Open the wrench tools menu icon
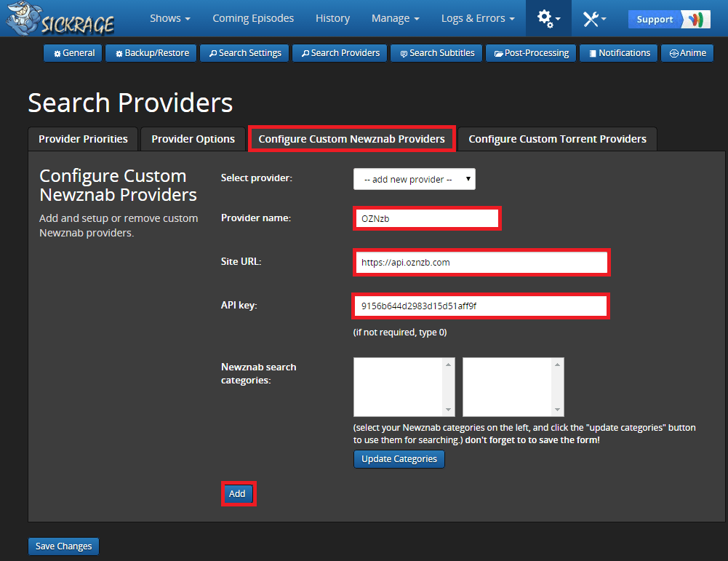The image size is (728, 561). click(x=594, y=18)
